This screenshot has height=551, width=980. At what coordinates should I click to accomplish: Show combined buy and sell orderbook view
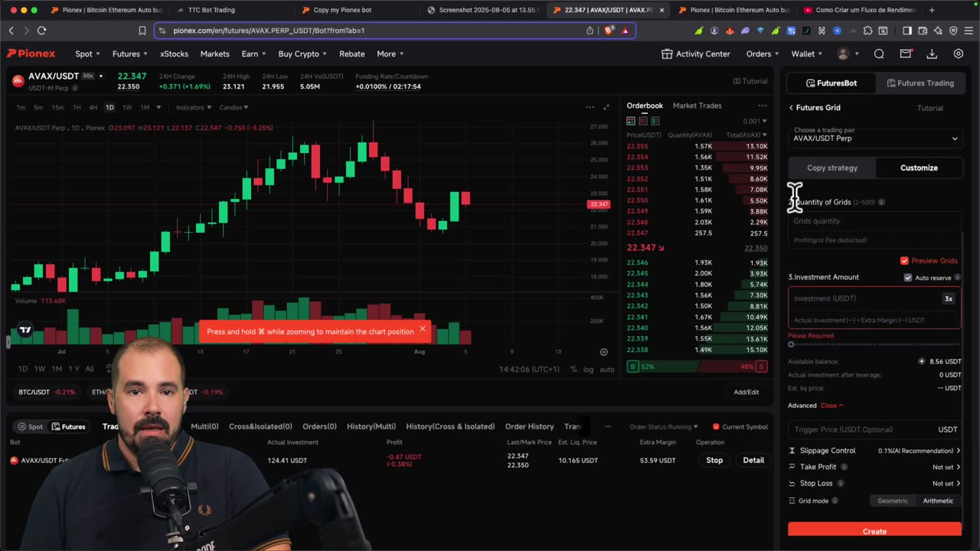[631, 121]
